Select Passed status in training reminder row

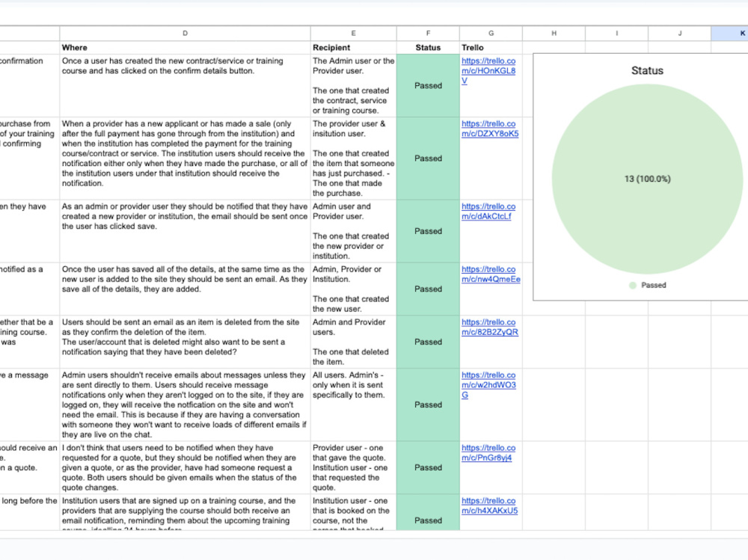pyautogui.click(x=428, y=513)
